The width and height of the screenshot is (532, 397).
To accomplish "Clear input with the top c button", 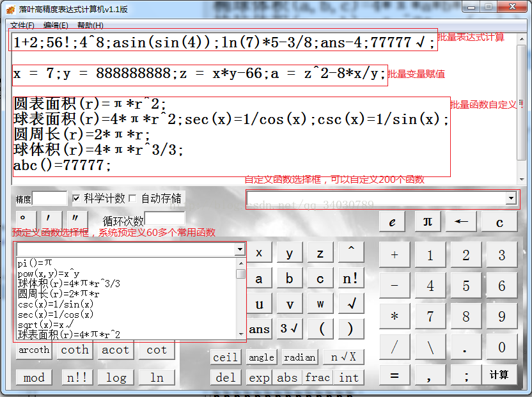I will [499, 222].
